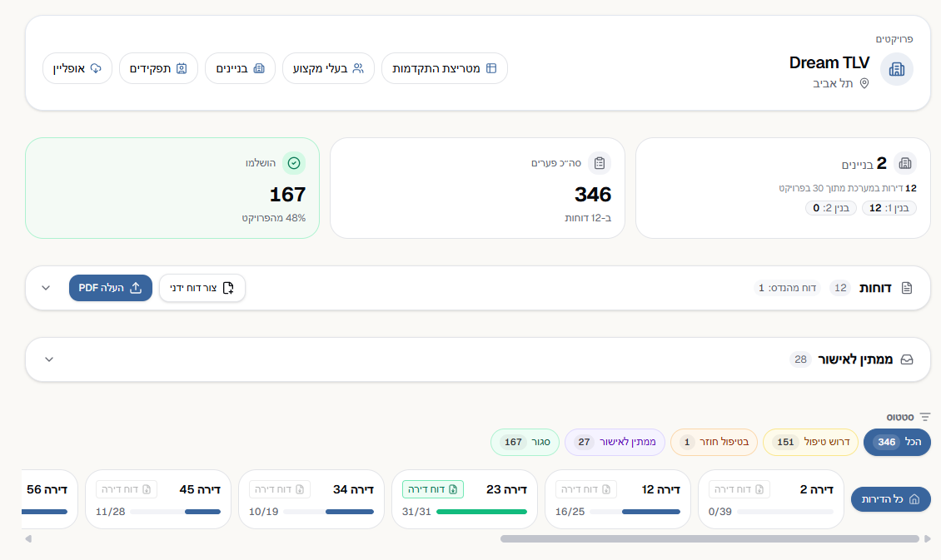941x560 pixels.
Task: Filter by ממתין לאישור 27
Action: pyautogui.click(x=615, y=442)
